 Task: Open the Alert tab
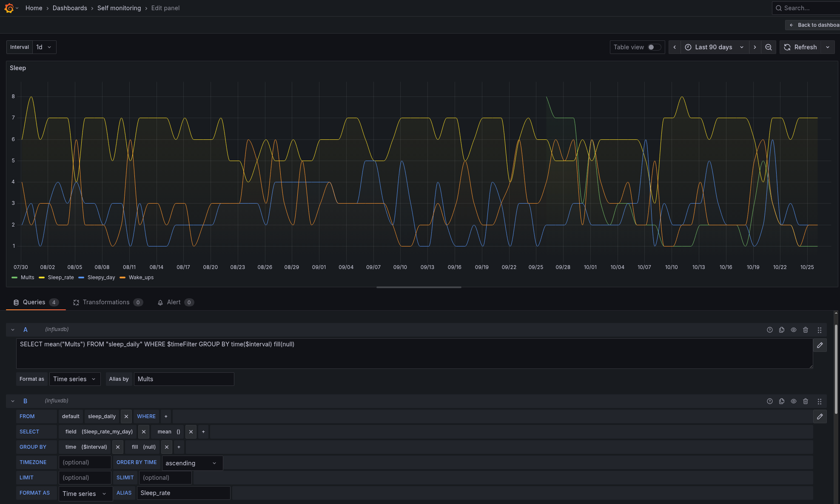[175, 302]
